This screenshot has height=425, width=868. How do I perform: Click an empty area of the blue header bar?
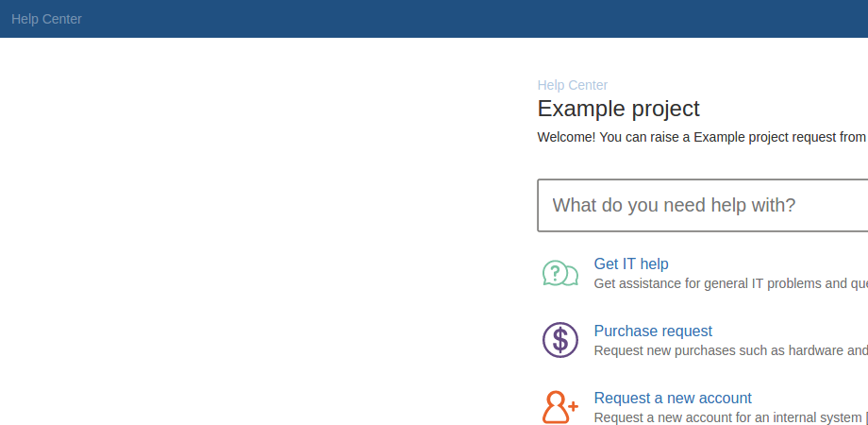click(x=442, y=19)
